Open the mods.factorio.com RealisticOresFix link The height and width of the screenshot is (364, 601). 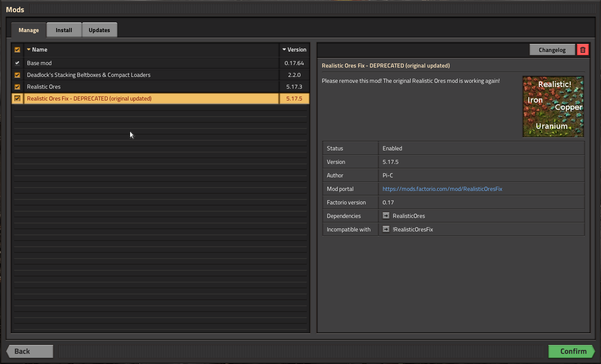[442, 189]
